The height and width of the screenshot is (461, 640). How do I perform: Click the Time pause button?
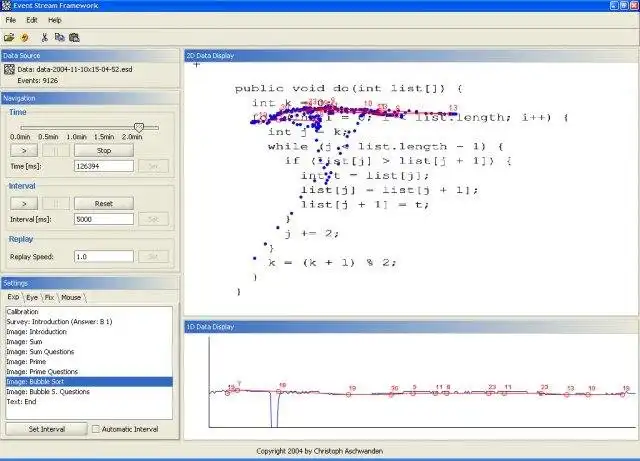pos(56,151)
